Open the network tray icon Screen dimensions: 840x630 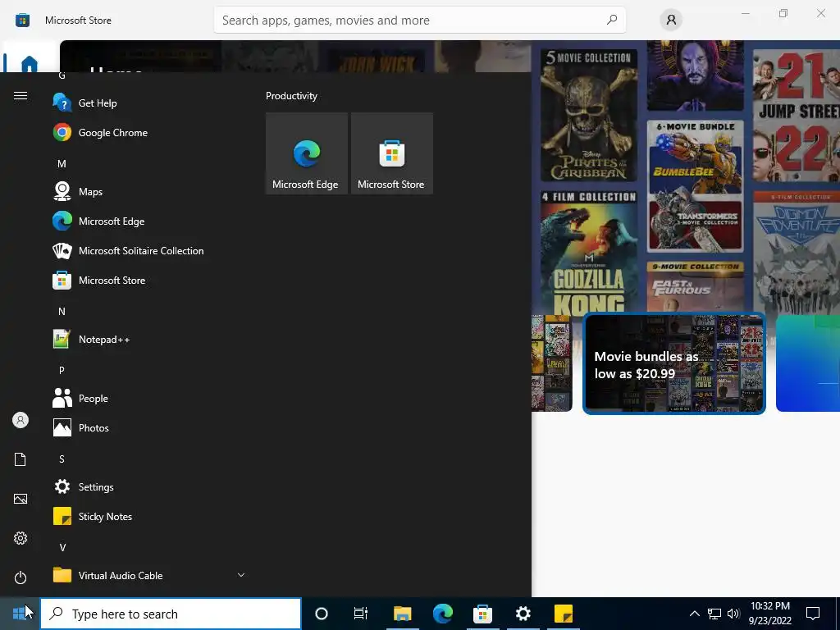714,614
